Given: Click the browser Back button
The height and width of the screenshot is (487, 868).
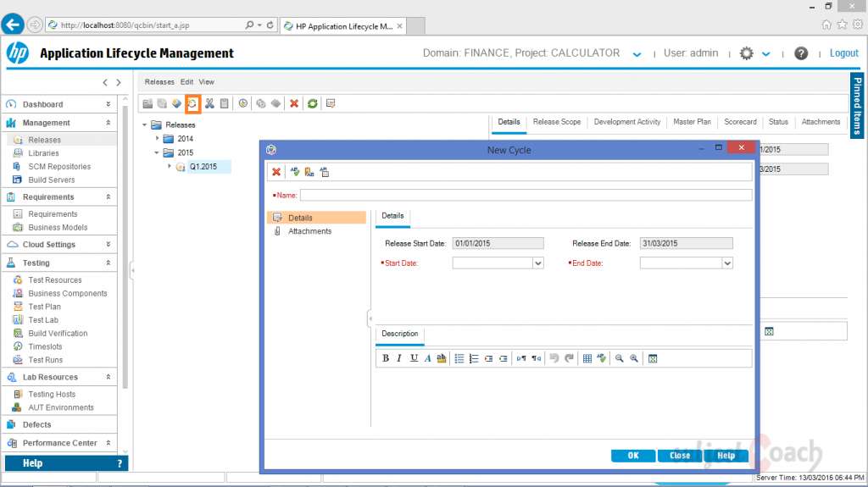Looking at the screenshot, I should click(13, 25).
